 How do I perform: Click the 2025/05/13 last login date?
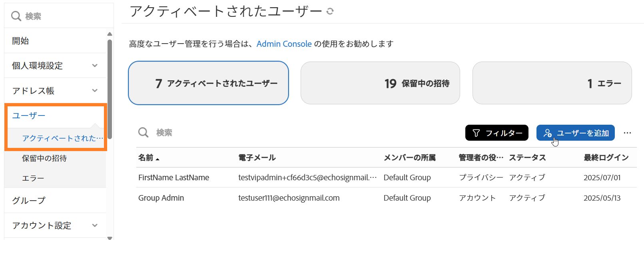[x=602, y=198]
